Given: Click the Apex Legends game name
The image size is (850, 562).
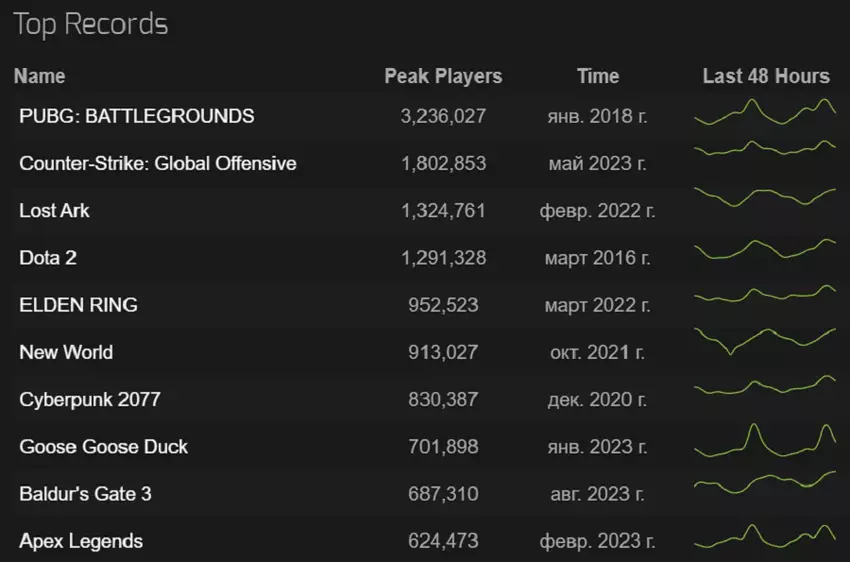Looking at the screenshot, I should pos(81,541).
